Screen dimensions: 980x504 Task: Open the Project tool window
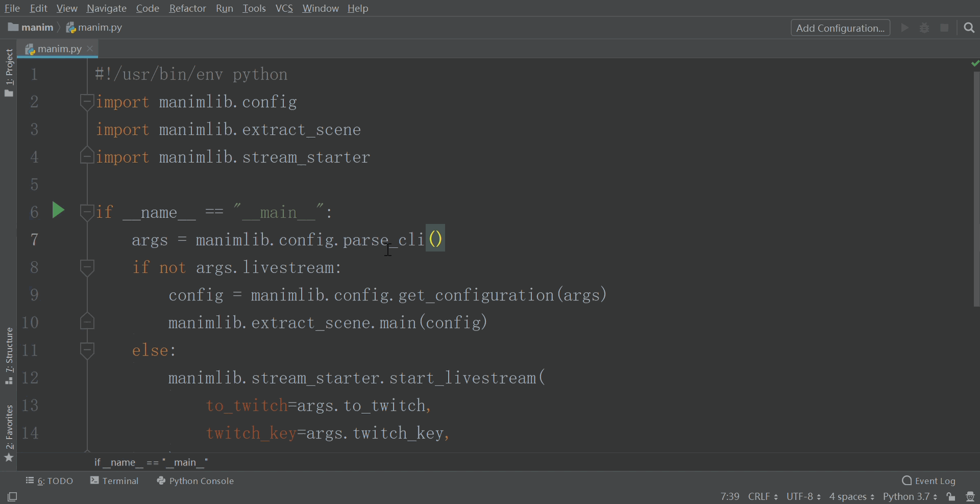click(x=9, y=72)
